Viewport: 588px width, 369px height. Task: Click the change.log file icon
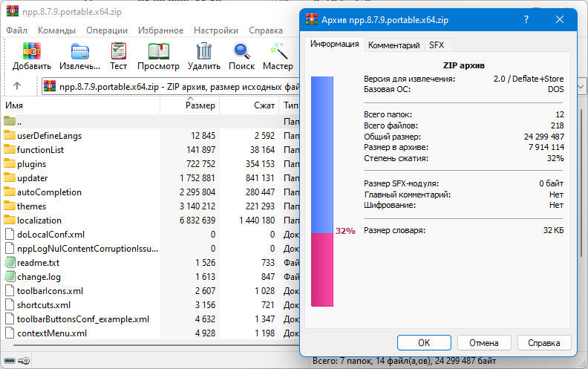(10, 276)
